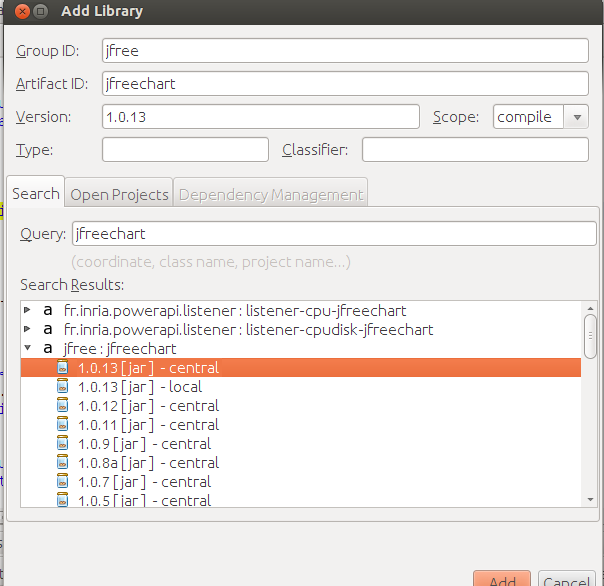Click artifact icon of listener-cpudisk-jfreechart

48,329
